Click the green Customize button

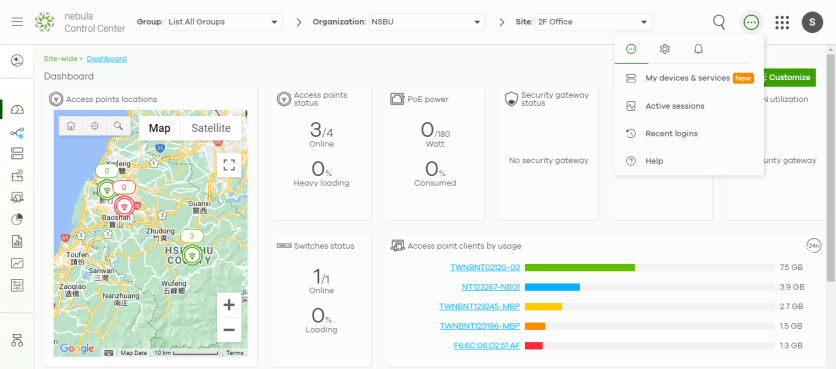point(787,77)
